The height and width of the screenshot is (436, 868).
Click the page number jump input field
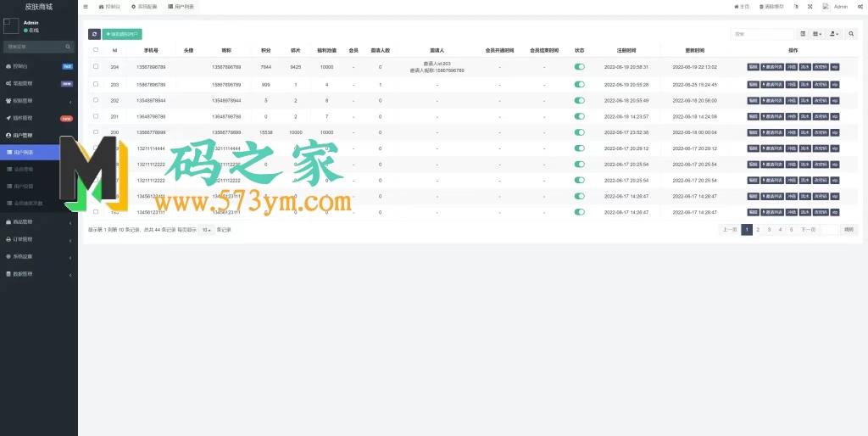pos(831,230)
